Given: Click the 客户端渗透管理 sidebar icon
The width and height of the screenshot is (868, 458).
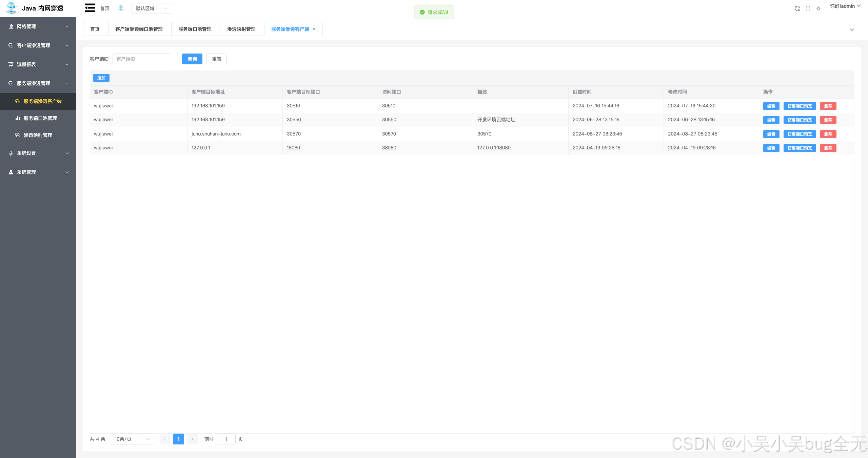Looking at the screenshot, I should (x=11, y=45).
